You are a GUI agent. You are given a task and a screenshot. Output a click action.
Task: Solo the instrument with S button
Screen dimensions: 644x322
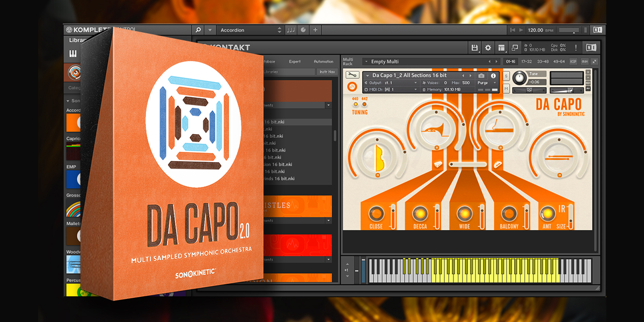(x=506, y=75)
